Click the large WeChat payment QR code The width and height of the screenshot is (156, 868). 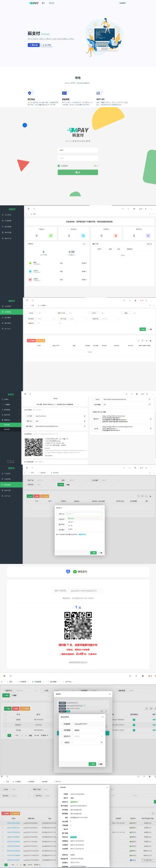coord(78,626)
